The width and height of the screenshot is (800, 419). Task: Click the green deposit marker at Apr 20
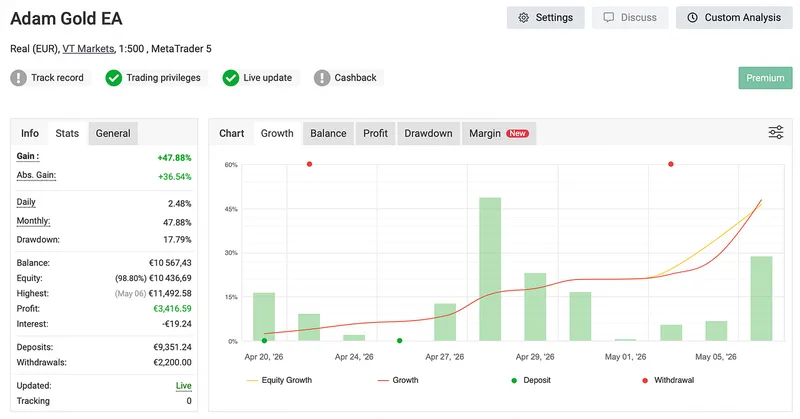[264, 340]
